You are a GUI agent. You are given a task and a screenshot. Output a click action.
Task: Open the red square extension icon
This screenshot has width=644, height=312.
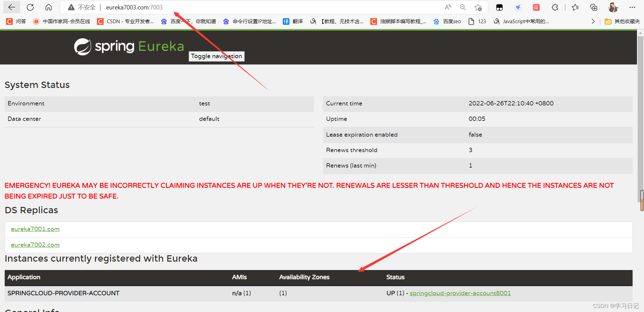point(536,7)
